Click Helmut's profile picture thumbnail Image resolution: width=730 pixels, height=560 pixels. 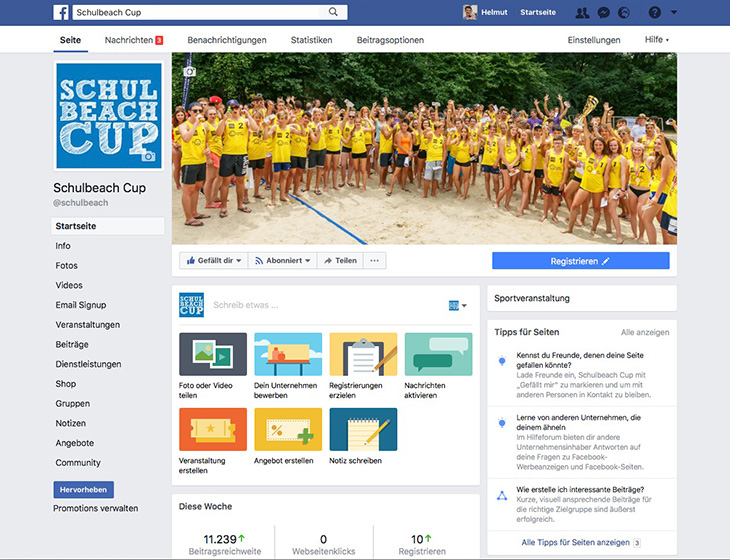(x=470, y=12)
